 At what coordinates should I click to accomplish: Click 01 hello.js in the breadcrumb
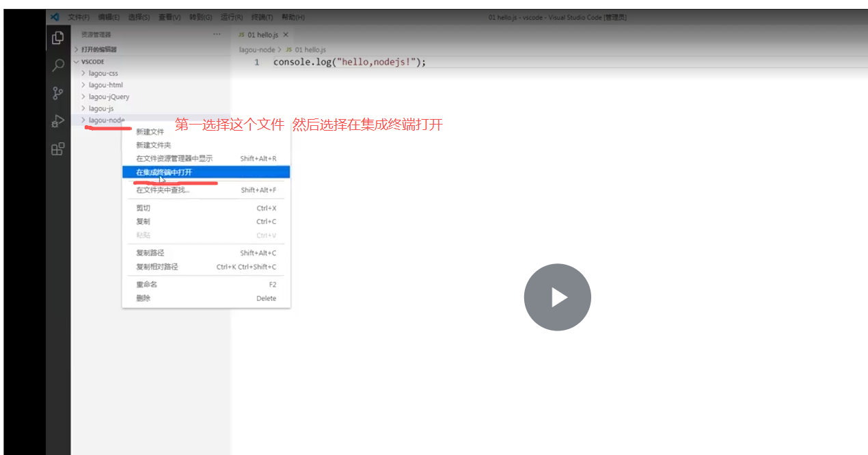(306, 50)
